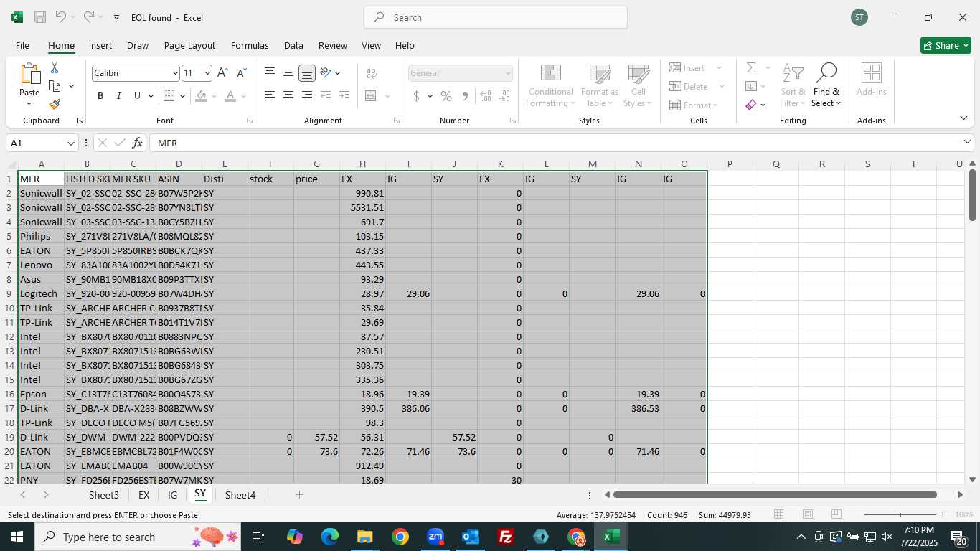Click the Wrap Text icon
The width and height of the screenshot is (980, 551).
click(x=372, y=72)
